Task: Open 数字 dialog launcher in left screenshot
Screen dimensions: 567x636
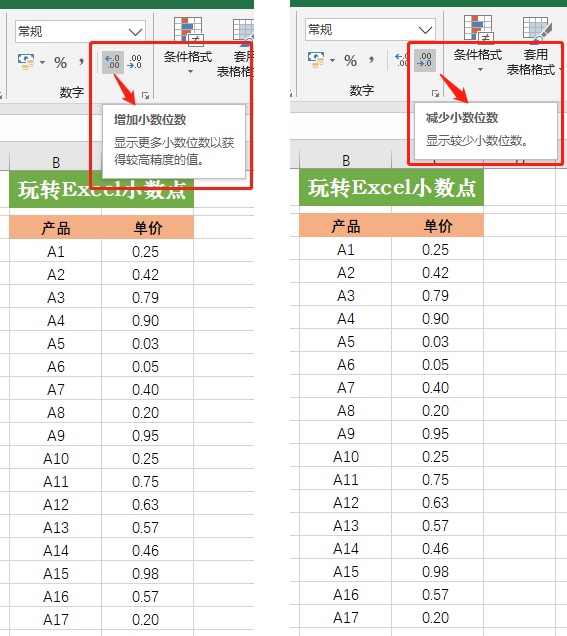Action: click(x=146, y=96)
